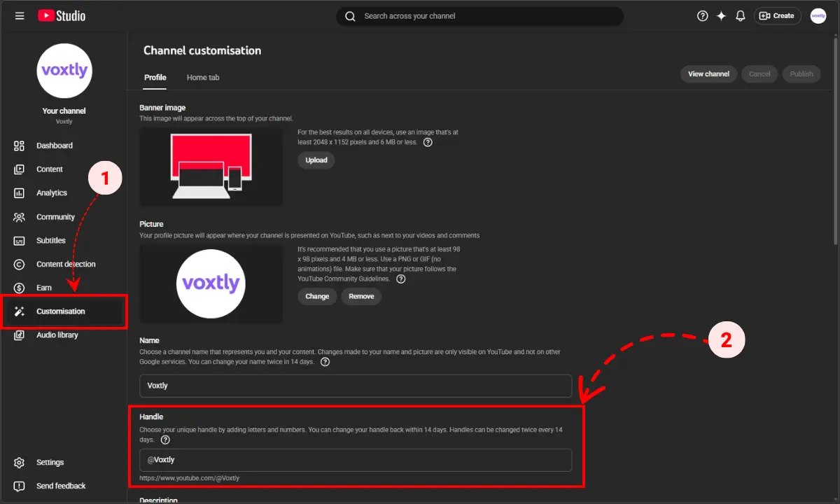Screen dimensions: 840x504
Task: Click the YouTube Studio logo
Action: click(62, 15)
